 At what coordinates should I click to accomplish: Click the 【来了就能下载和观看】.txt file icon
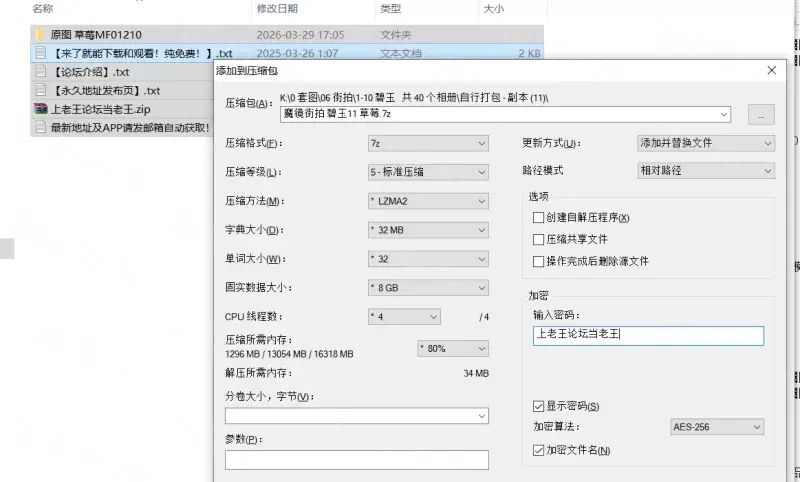[40, 53]
